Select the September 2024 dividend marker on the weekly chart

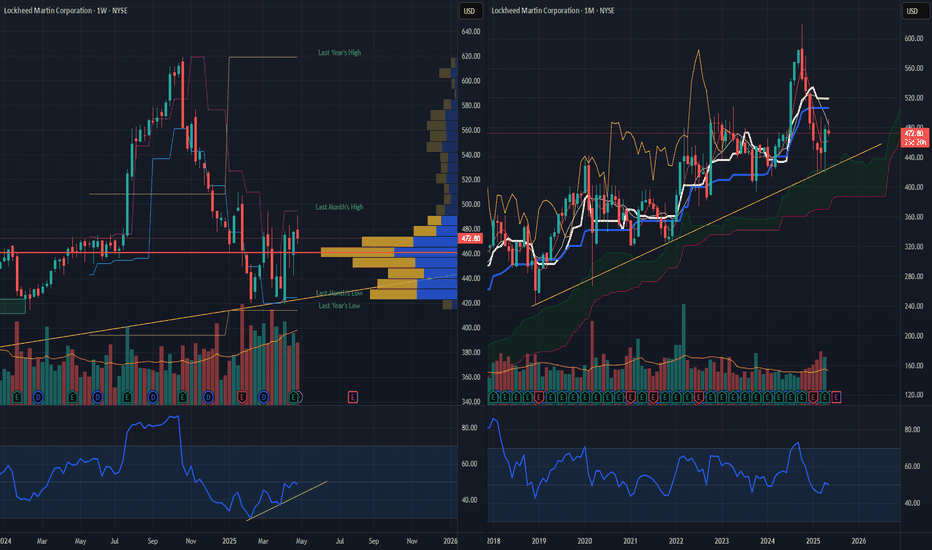pos(153,397)
